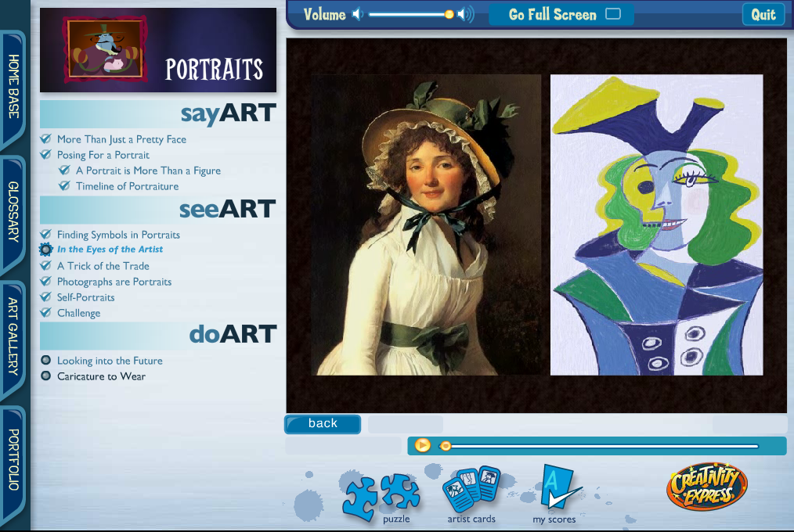
Task: Open Timeline of Portraiture lesson
Action: (x=127, y=186)
